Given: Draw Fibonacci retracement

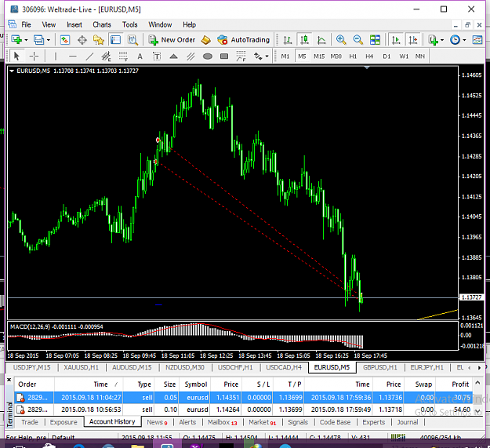Looking at the screenshot, I should tap(123, 56).
